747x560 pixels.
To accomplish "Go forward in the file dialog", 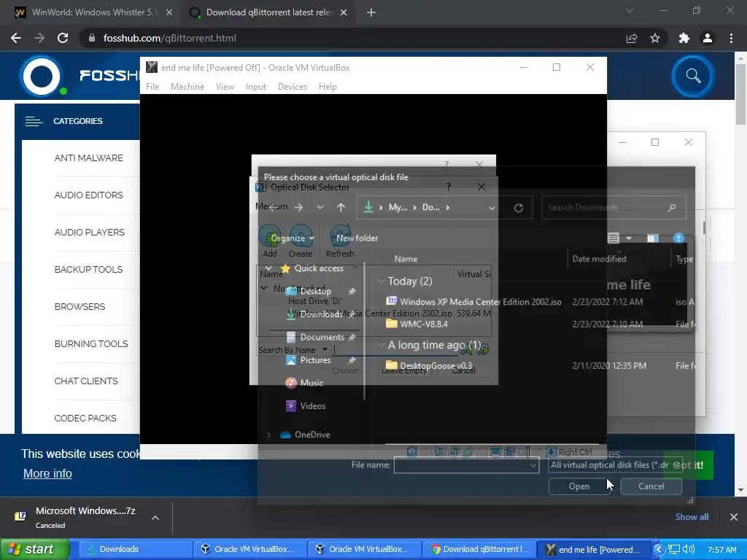I will [298, 207].
